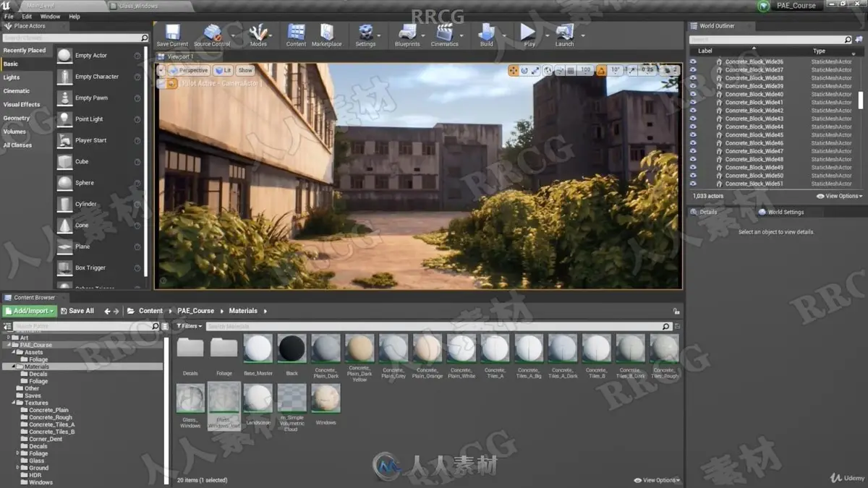Viewport: 868px width, 488px height.
Task: Open the Build options dropdown arrow
Action: pos(504,34)
